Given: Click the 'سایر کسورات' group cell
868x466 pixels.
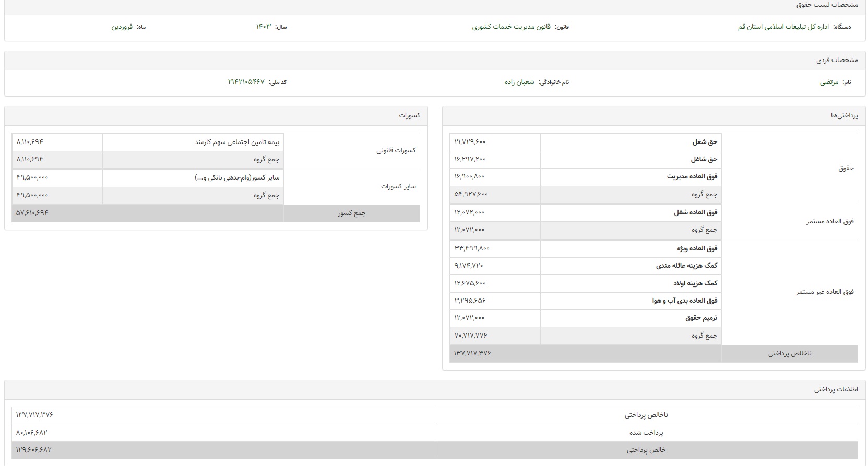Looking at the screenshot, I should click(351, 187).
